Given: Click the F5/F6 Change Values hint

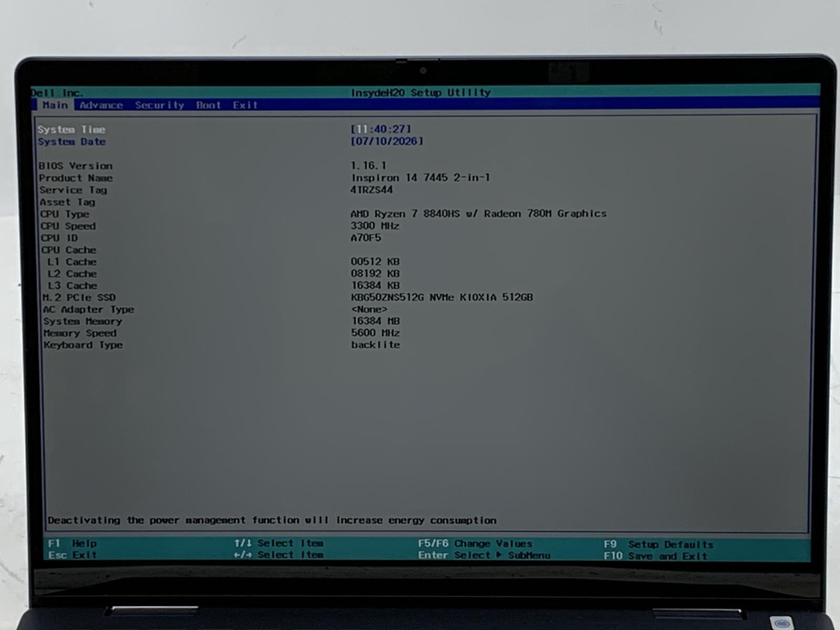Looking at the screenshot, I should pyautogui.click(x=475, y=544).
